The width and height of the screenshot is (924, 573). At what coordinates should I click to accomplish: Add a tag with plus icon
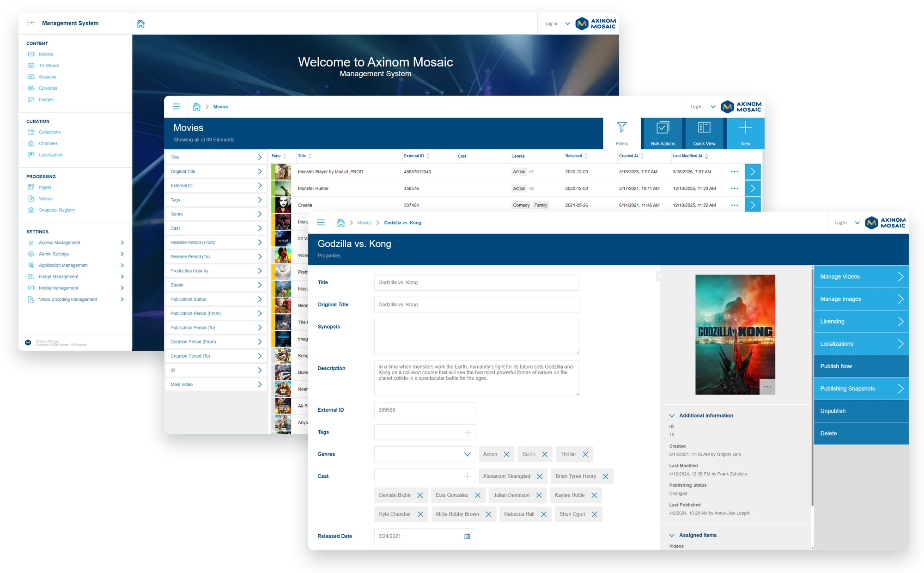467,432
